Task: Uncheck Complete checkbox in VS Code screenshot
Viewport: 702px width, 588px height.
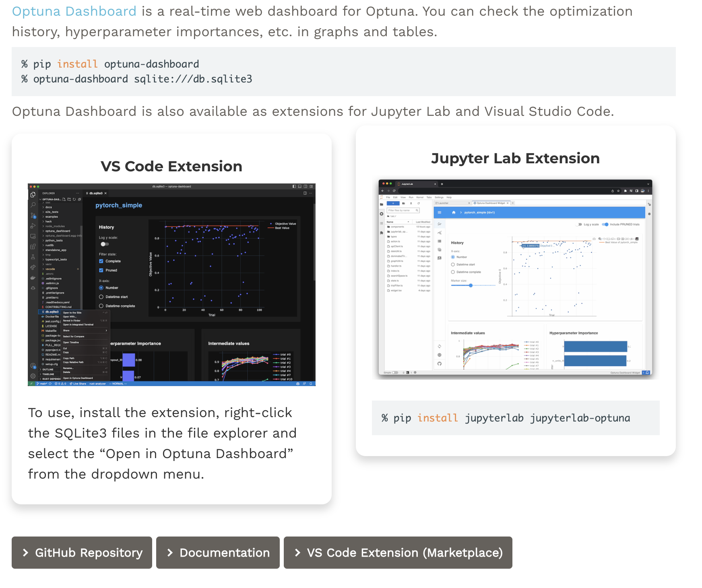Action: [x=101, y=261]
